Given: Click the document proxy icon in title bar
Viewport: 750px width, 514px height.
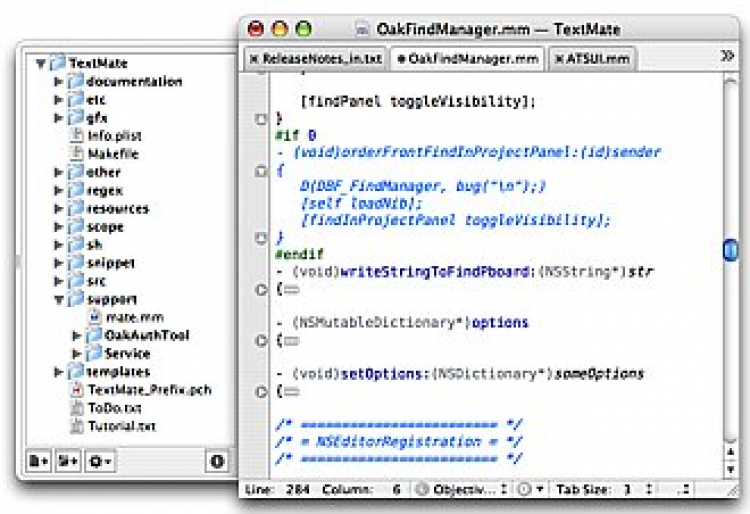Looking at the screenshot, I should click(363, 29).
